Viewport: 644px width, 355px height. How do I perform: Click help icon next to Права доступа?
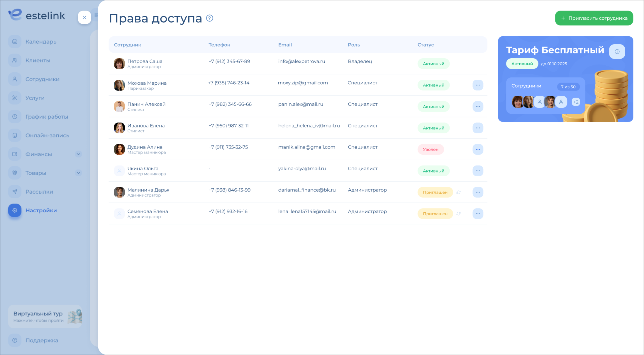pos(210,18)
